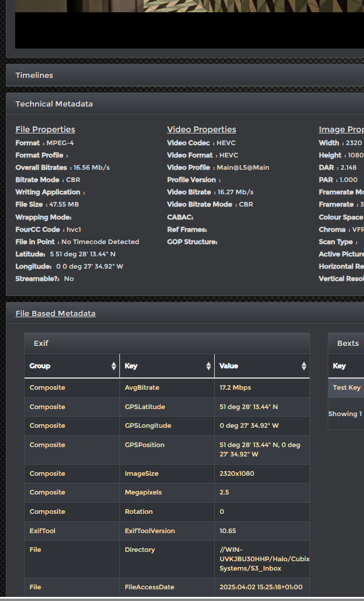Image resolution: width=364 pixels, height=601 pixels.
Task: Click sort arrows on Value column
Action: 304,366
